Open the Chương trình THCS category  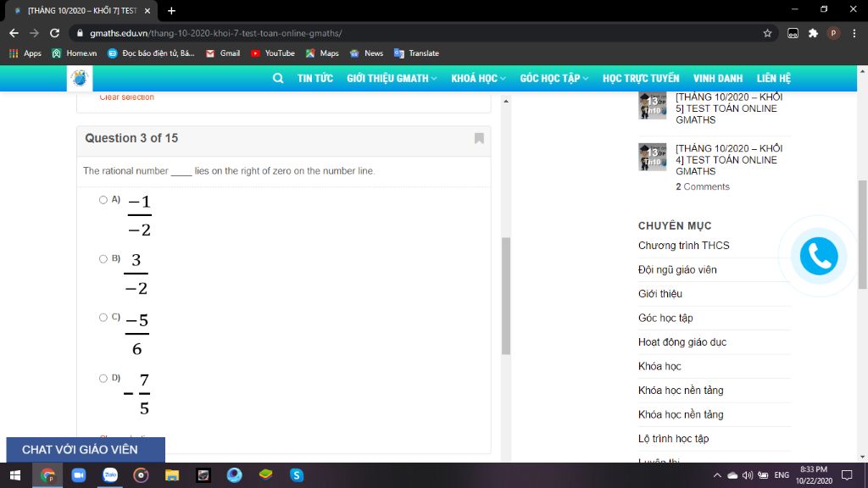684,246
